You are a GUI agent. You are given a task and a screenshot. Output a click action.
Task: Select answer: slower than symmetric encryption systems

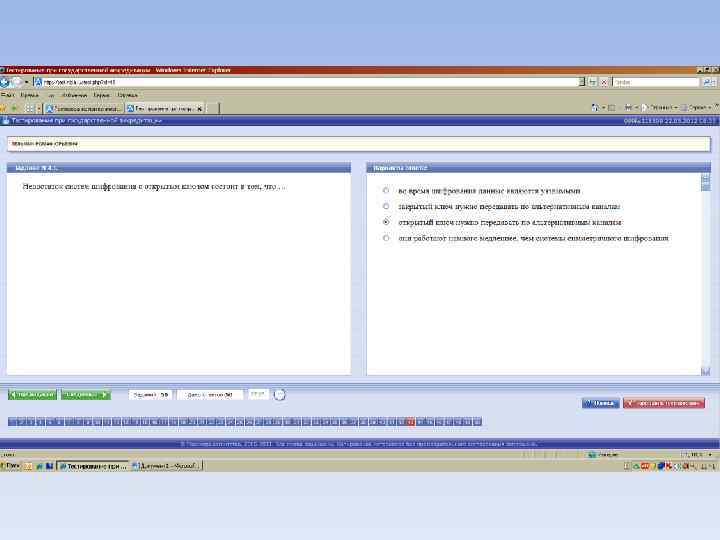click(386, 238)
